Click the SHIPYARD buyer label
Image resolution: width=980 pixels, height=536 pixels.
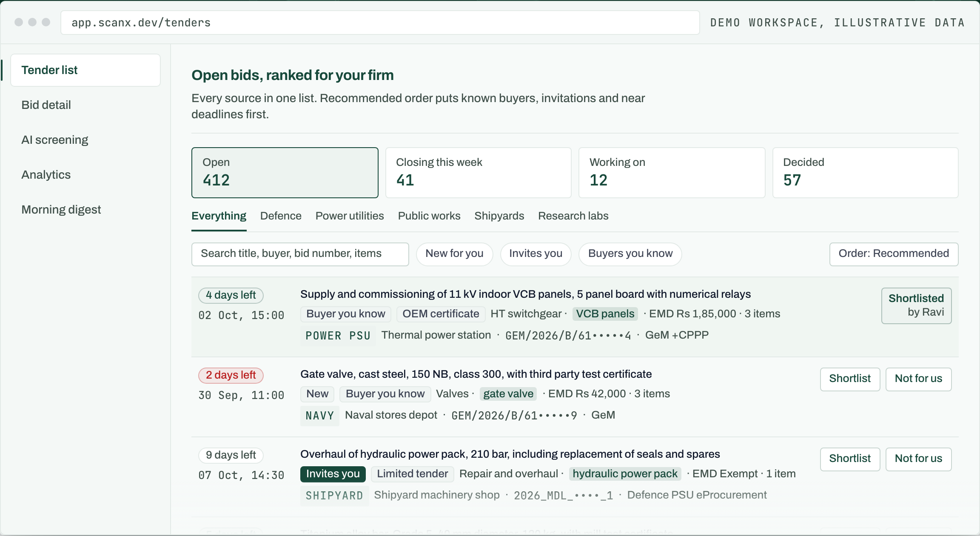(x=334, y=496)
